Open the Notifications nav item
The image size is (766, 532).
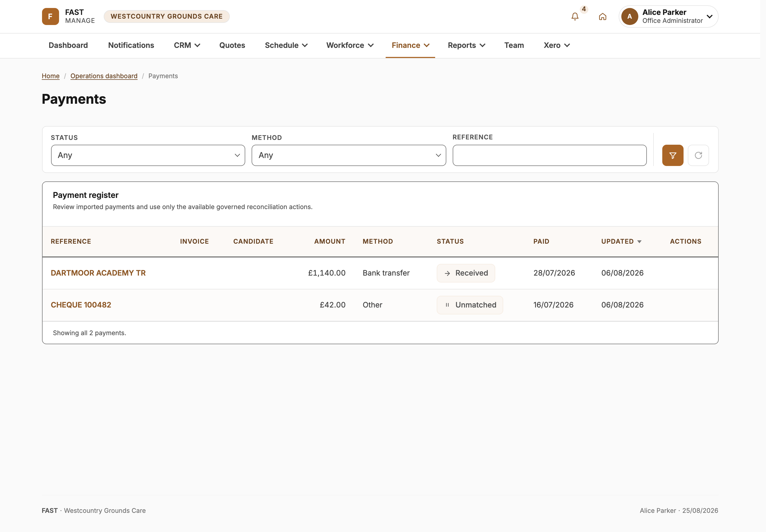(x=131, y=45)
